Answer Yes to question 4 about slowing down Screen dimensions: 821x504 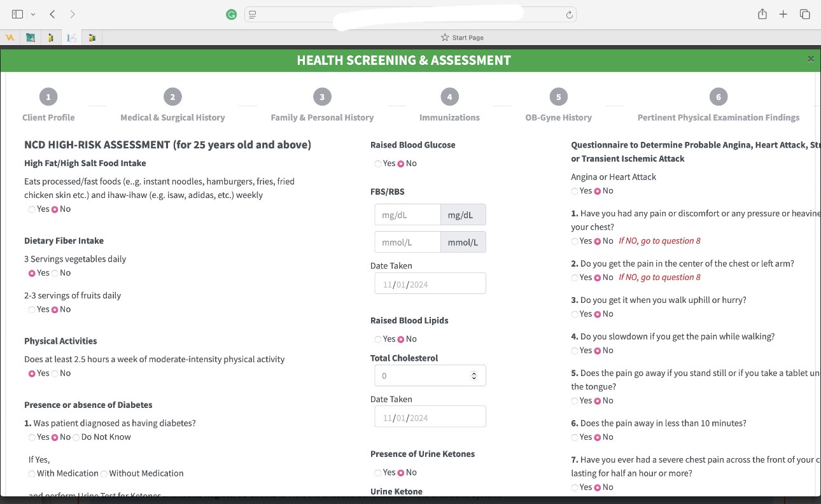point(575,351)
